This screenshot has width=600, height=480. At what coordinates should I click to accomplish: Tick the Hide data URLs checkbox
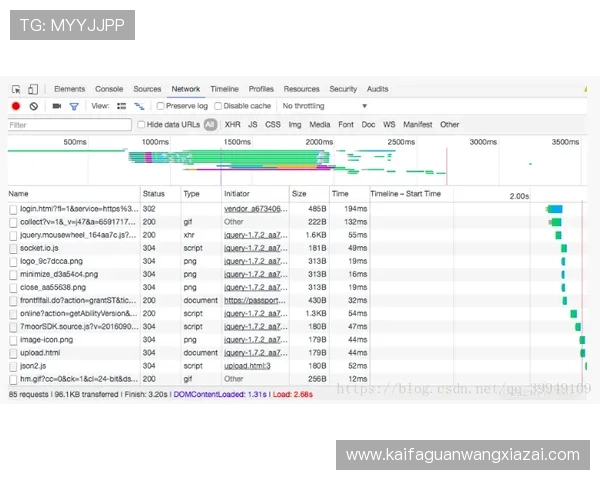tap(141, 125)
